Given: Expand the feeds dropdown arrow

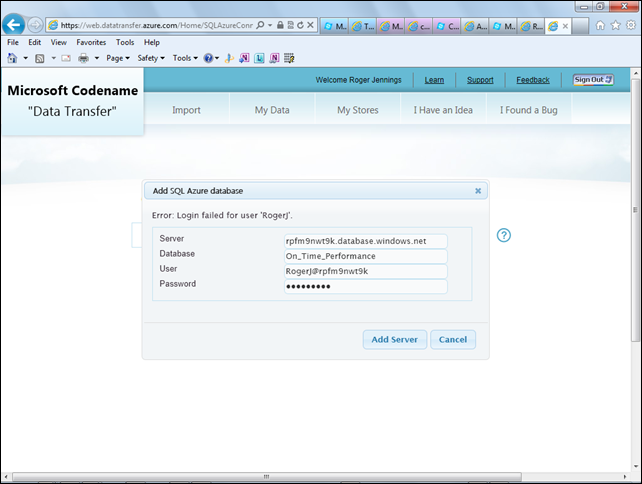Looking at the screenshot, I should [53, 58].
